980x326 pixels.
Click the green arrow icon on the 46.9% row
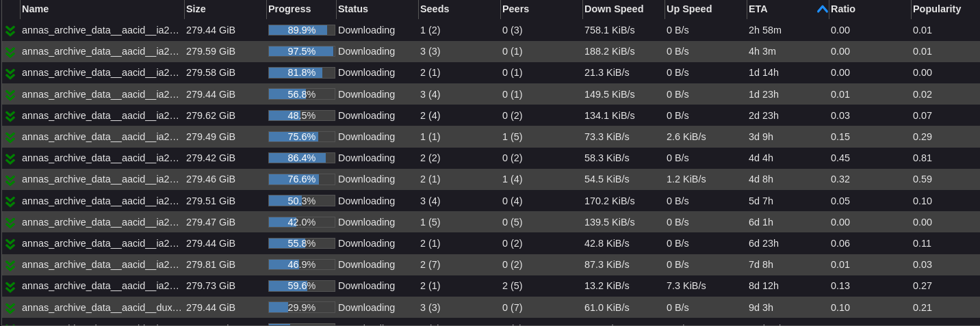(x=10, y=265)
